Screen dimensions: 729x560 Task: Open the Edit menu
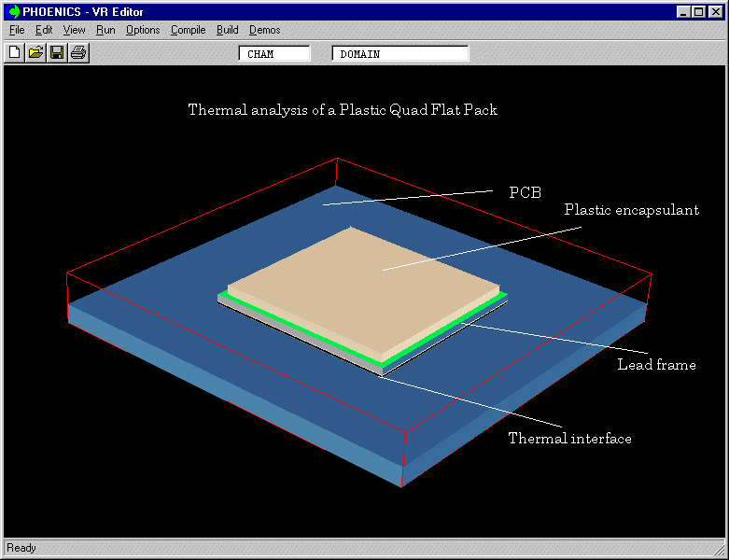44,30
